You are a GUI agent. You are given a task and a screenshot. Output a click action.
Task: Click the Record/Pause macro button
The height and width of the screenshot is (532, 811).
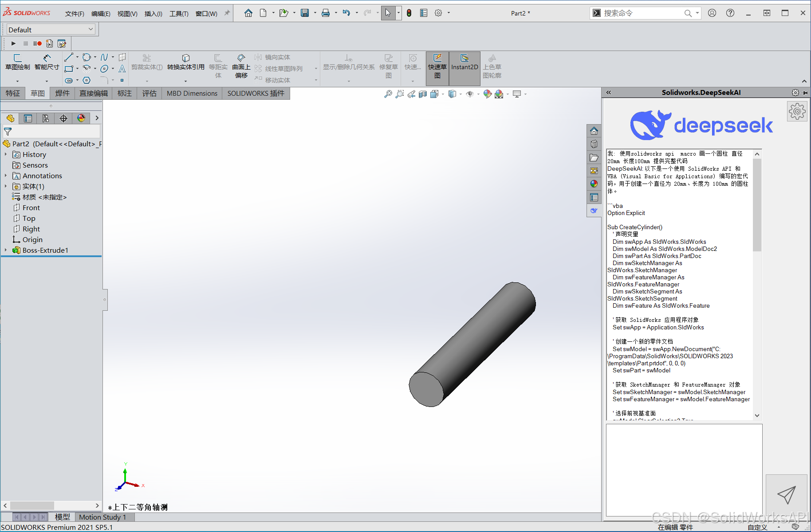(x=37, y=43)
